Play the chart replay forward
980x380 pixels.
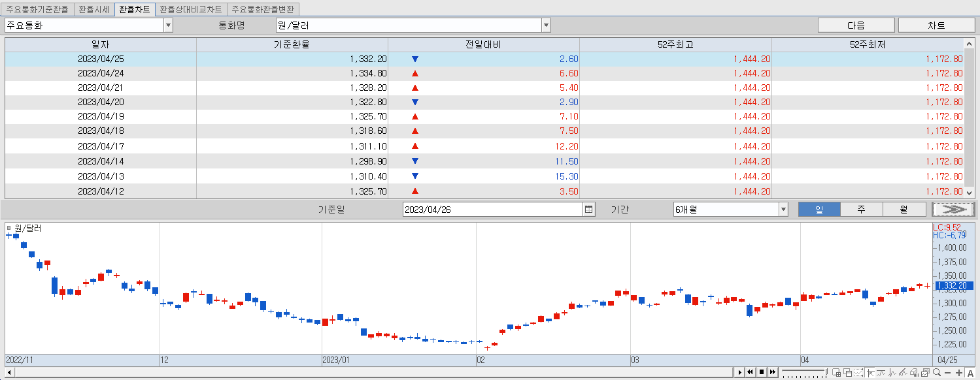coord(739,372)
